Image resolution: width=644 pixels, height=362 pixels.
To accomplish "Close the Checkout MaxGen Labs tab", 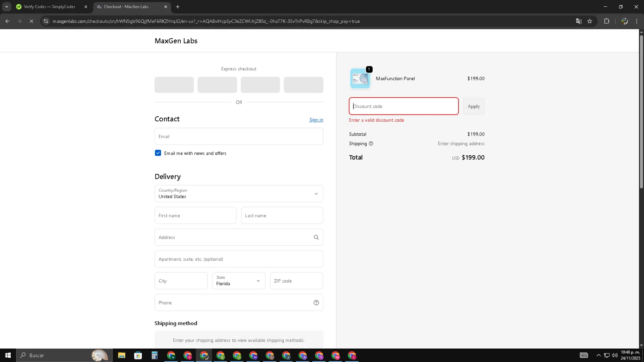I will [166, 7].
